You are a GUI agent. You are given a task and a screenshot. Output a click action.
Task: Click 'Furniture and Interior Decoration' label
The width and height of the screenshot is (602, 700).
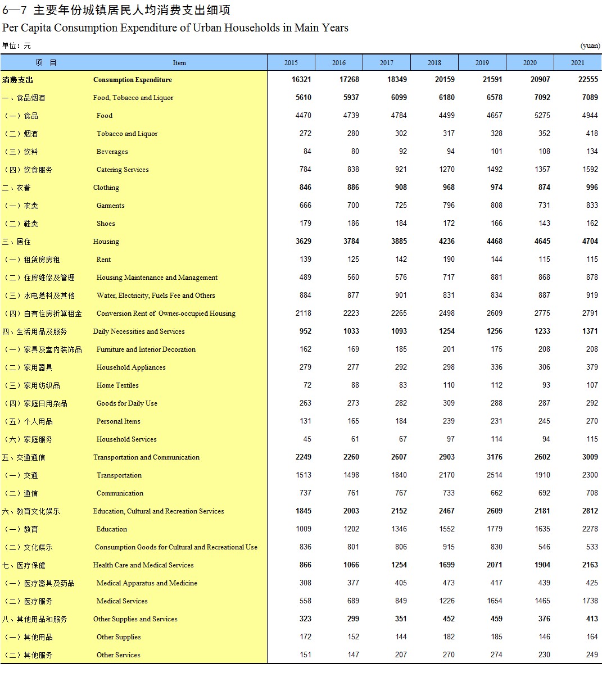[146, 349]
